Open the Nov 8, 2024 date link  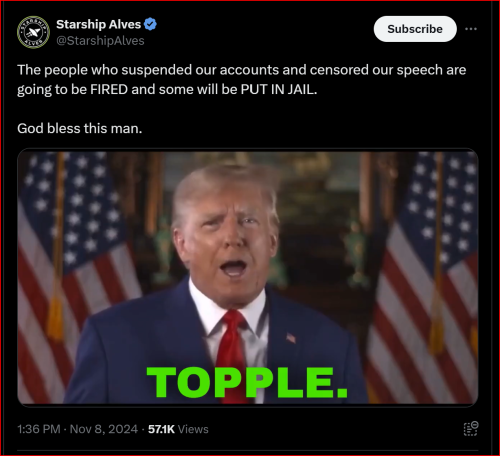click(104, 429)
